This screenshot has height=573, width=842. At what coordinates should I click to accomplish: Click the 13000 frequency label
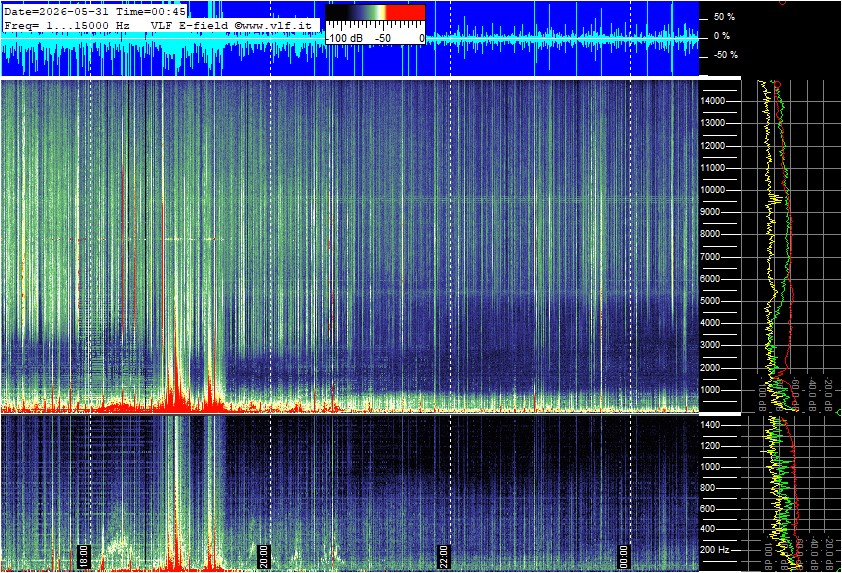(x=713, y=123)
